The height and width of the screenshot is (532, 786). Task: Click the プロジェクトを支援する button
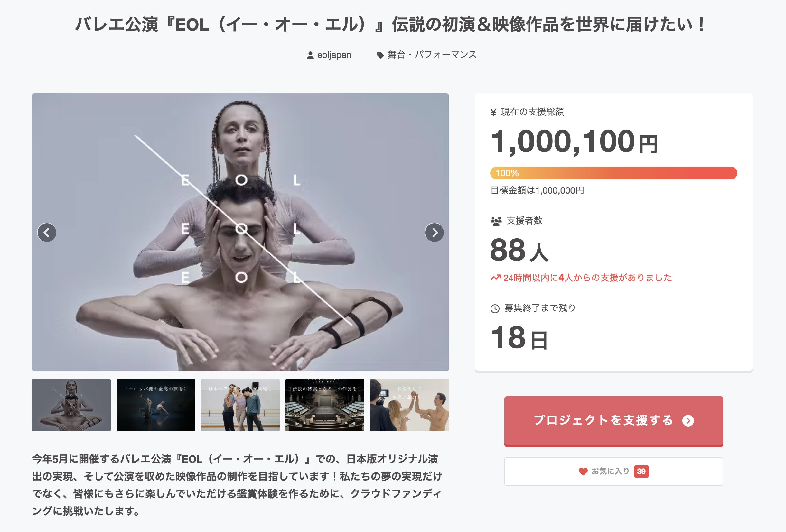(613, 421)
